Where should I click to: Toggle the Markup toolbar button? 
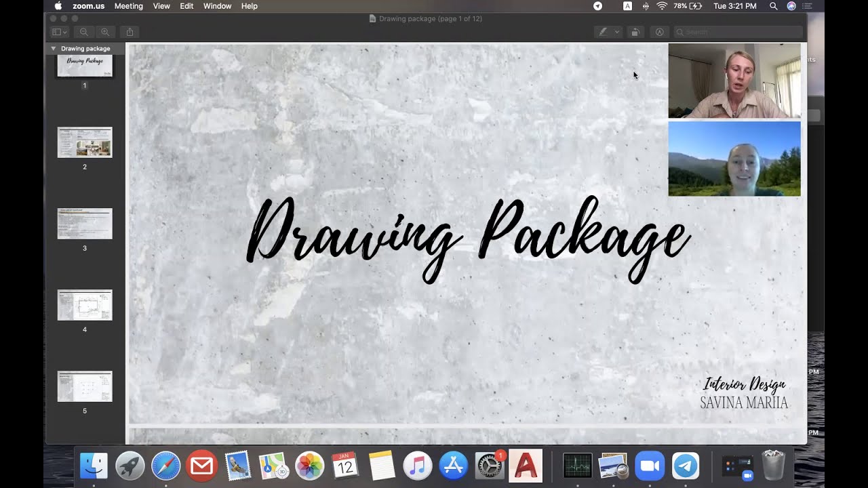(659, 32)
